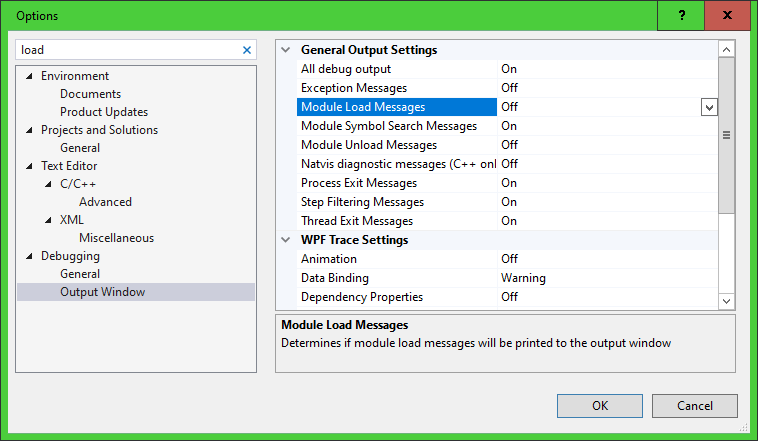Click the WPF Trace Settings header text
The image size is (758, 441).
(354, 240)
